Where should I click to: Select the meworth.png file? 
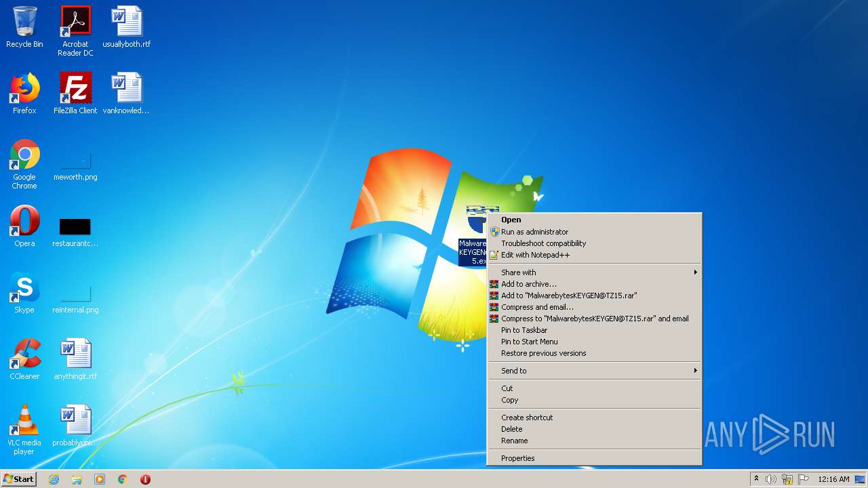click(75, 166)
